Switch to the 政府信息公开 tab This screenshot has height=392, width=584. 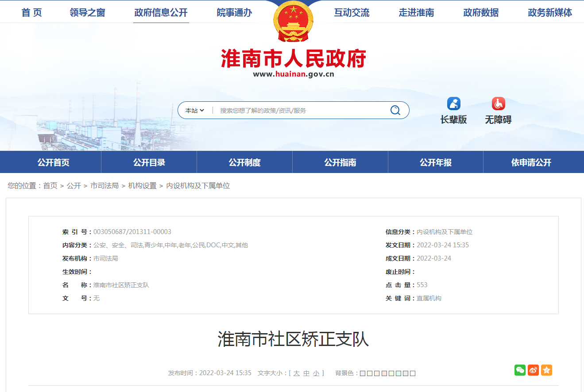point(161,13)
